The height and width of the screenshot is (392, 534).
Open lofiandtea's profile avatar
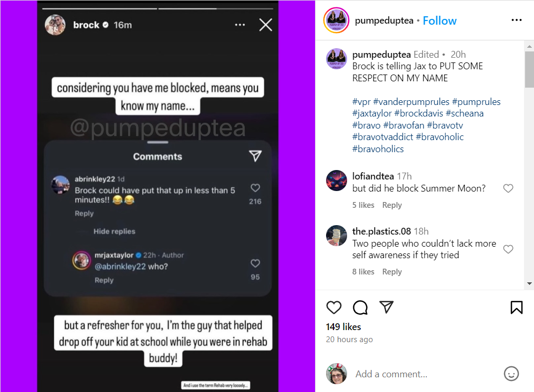point(337,181)
